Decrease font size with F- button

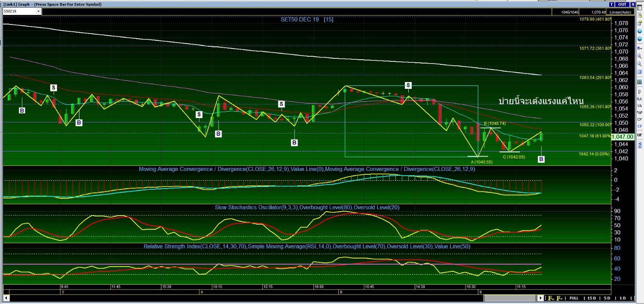pos(559,298)
